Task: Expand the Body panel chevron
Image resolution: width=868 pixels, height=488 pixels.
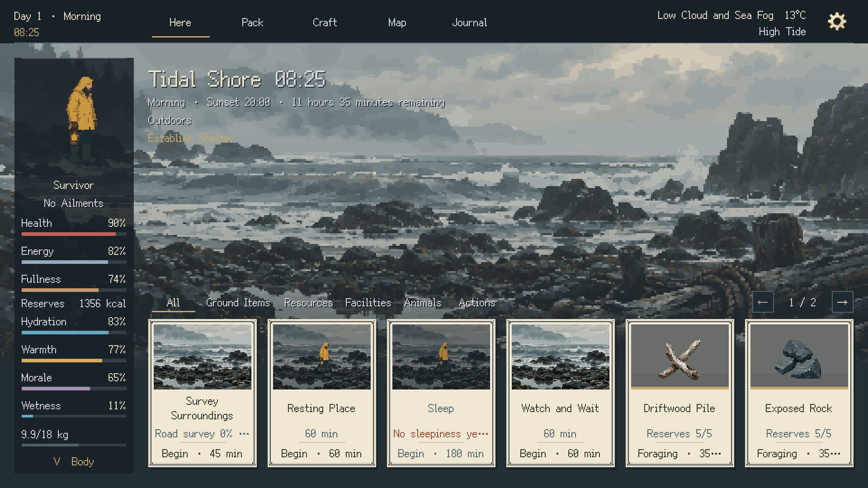Action: pos(57,462)
